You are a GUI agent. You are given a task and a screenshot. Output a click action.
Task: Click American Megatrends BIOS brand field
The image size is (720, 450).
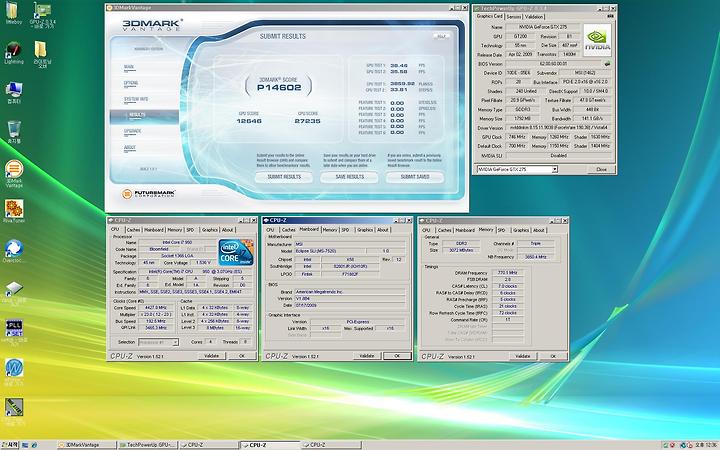349,292
